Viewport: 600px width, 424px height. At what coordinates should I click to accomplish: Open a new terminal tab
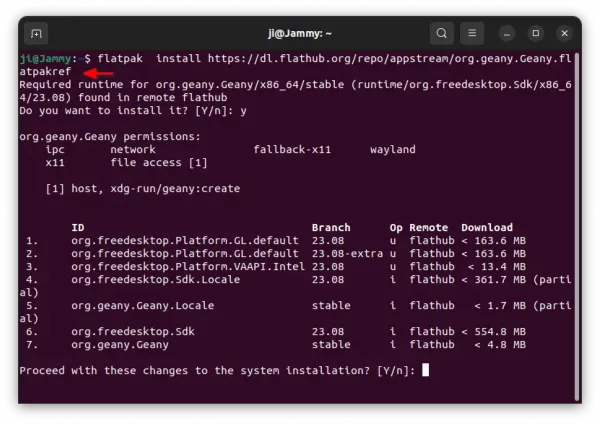click(36, 34)
